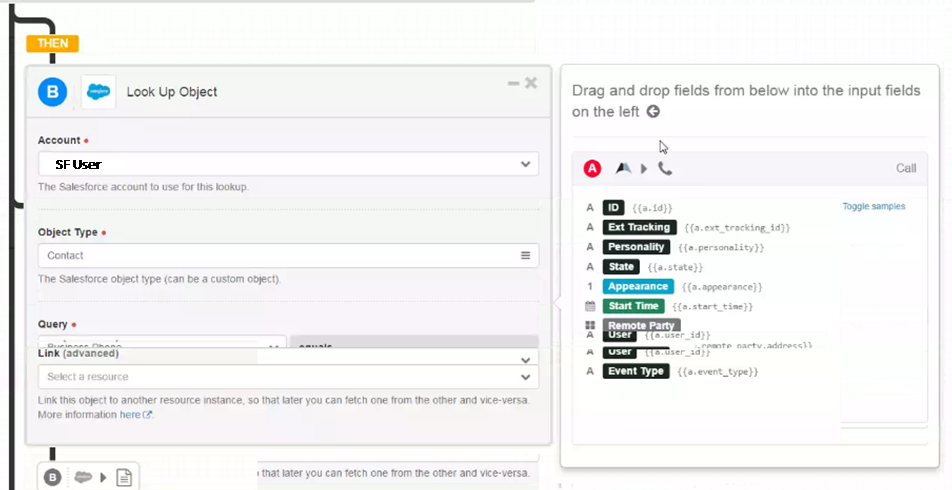This screenshot has height=490, width=952.
Task: Click the Salesforce logo in Look Up Object header
Action: tap(98, 92)
